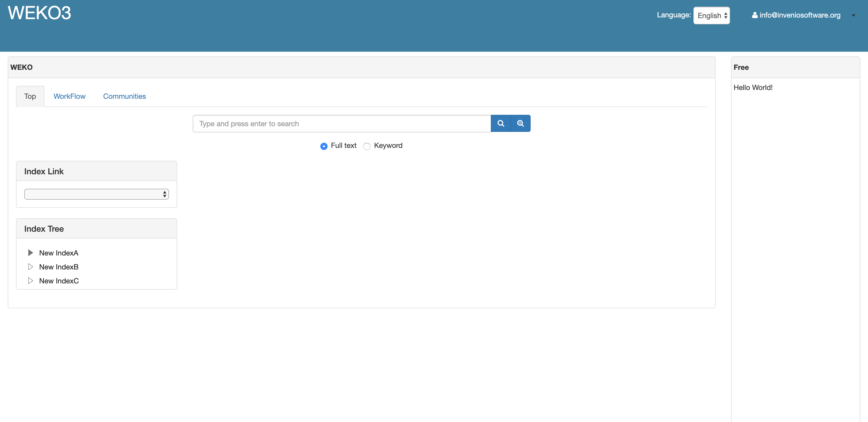868x422 pixels.
Task: Click the info@inveniosoftware.org account link
Action: coord(800,15)
